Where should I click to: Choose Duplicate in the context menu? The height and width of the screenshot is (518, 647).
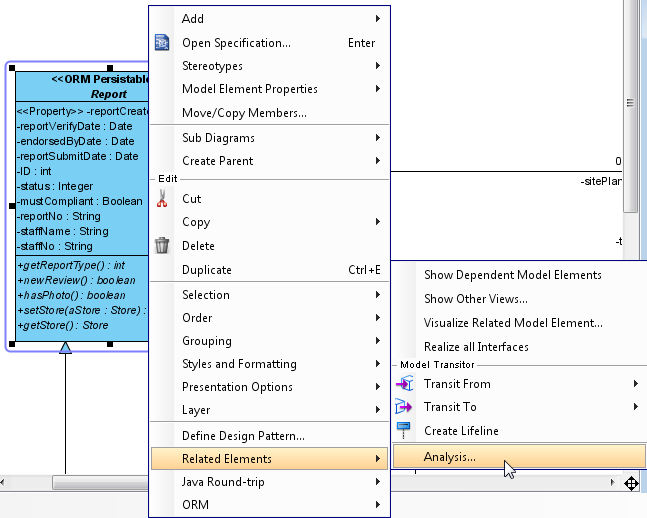[207, 270]
